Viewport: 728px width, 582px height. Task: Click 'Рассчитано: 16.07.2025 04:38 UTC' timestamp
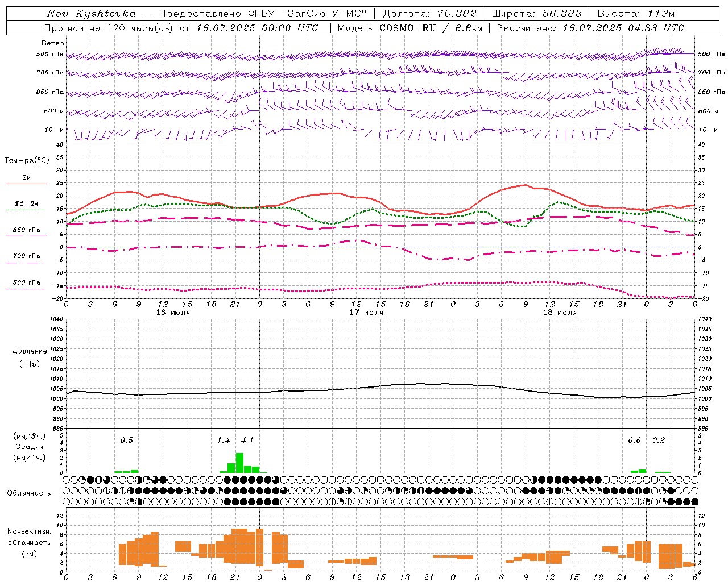point(590,28)
